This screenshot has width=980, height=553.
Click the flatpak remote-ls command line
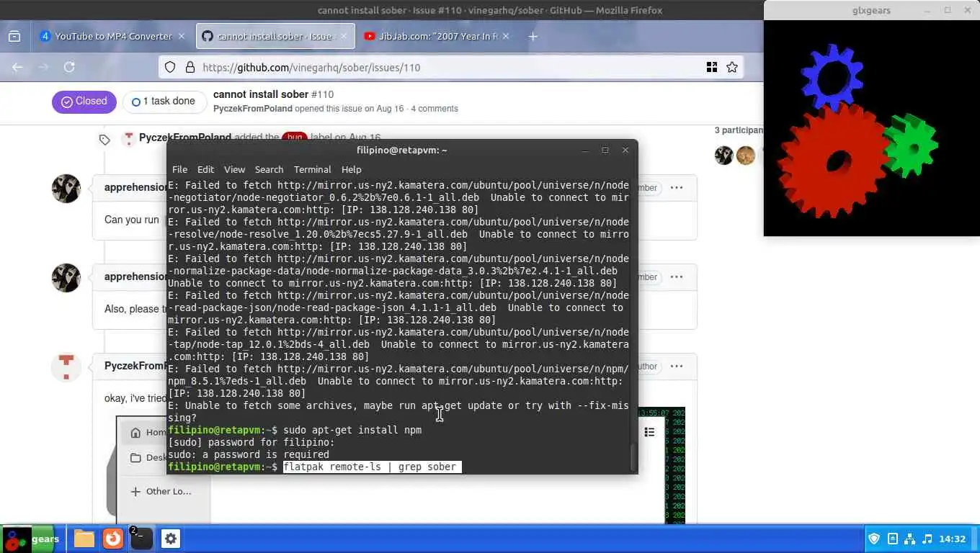pyautogui.click(x=372, y=467)
